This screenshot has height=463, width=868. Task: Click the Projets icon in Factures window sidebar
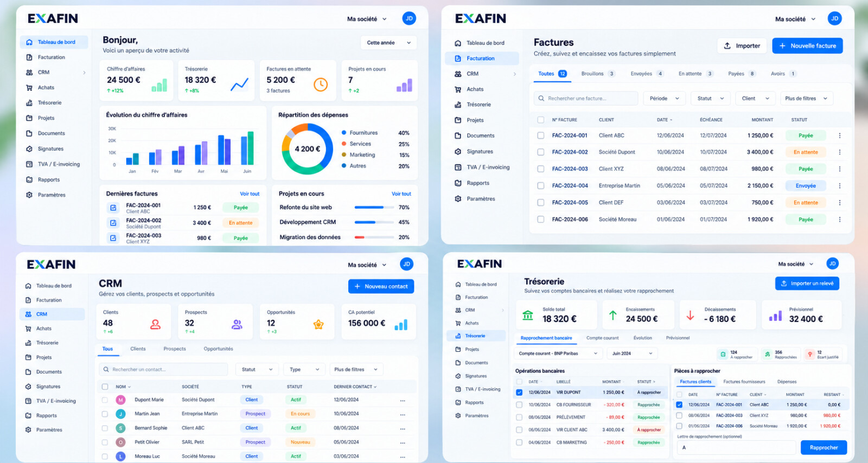458,120
